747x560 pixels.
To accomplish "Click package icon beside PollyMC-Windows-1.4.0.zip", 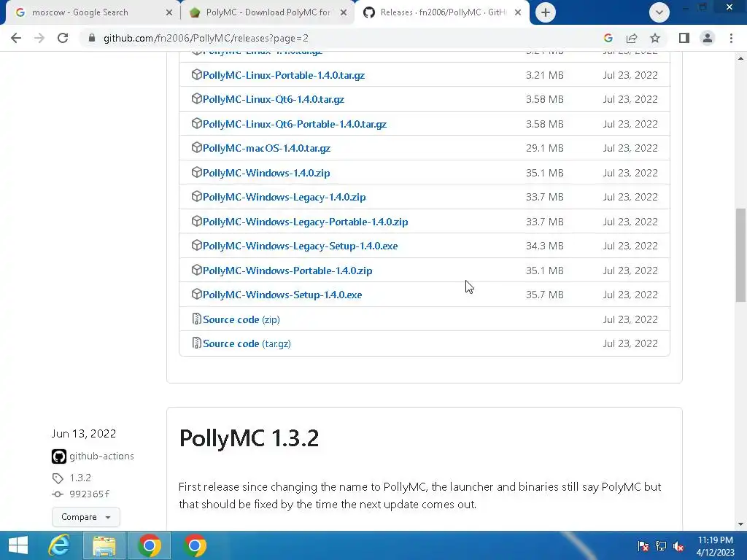I will click(x=196, y=172).
